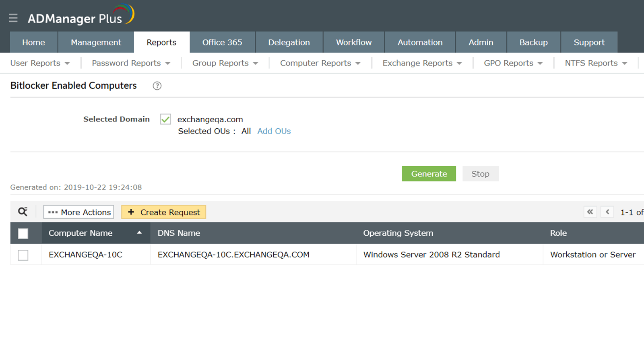The image size is (644, 362).
Task: Expand the GPO Reports dropdown
Action: click(513, 63)
